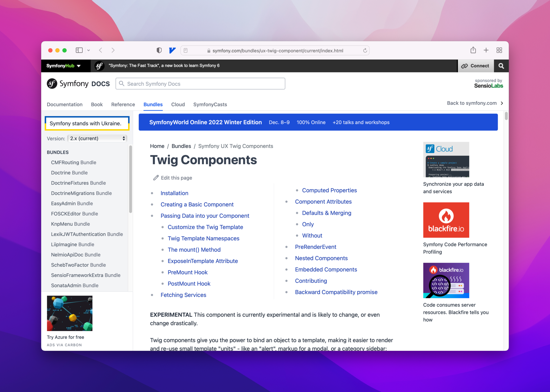Toggle the Safari sidebar button
550x392 pixels.
(79, 50)
